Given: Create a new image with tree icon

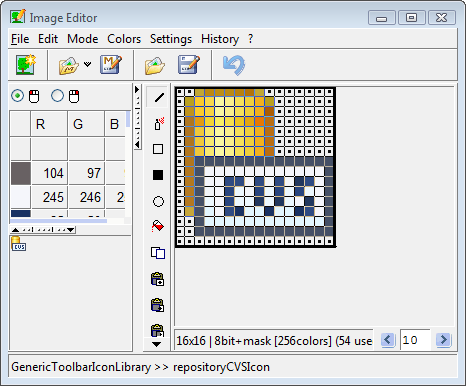Looking at the screenshot, I should pyautogui.click(x=26, y=65).
